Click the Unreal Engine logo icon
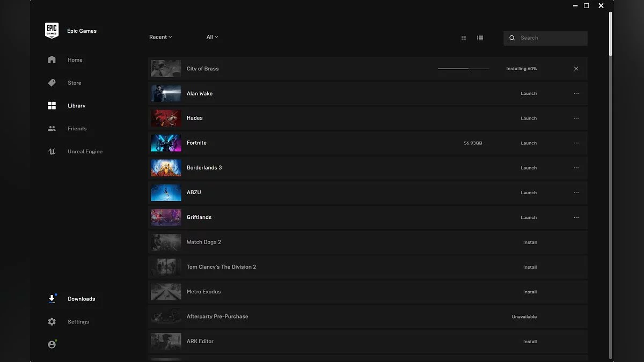644x362 pixels. coord(52,152)
